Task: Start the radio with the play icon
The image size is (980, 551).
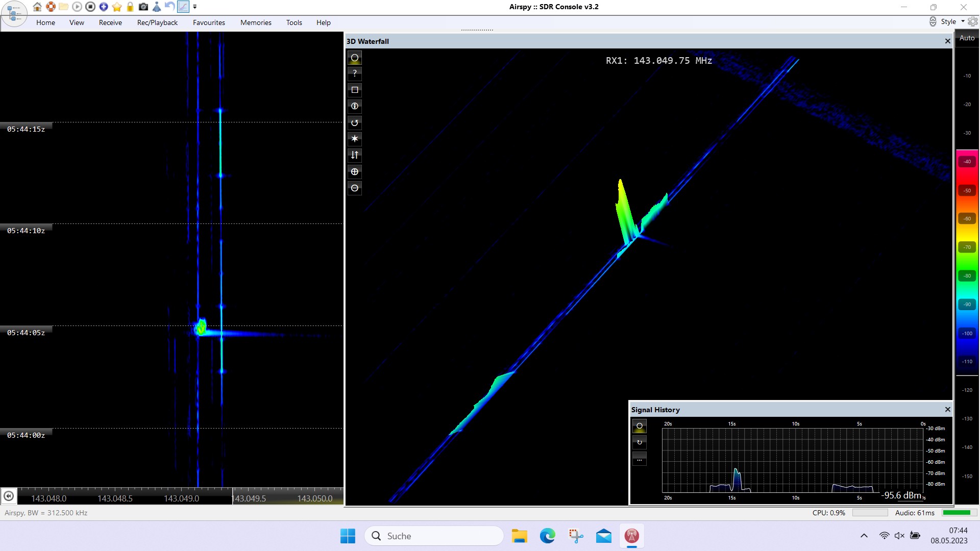Action: [77, 7]
